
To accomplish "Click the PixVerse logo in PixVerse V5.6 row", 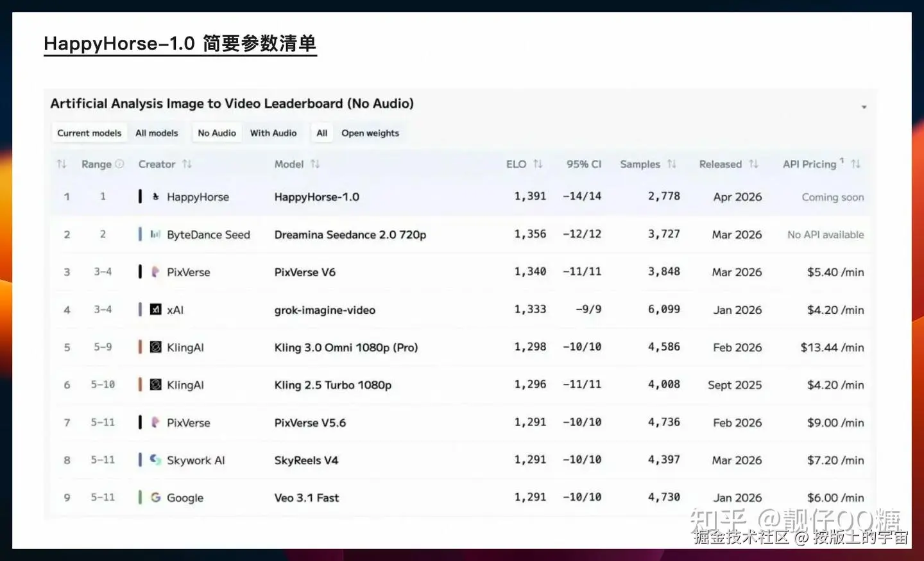I will (156, 422).
